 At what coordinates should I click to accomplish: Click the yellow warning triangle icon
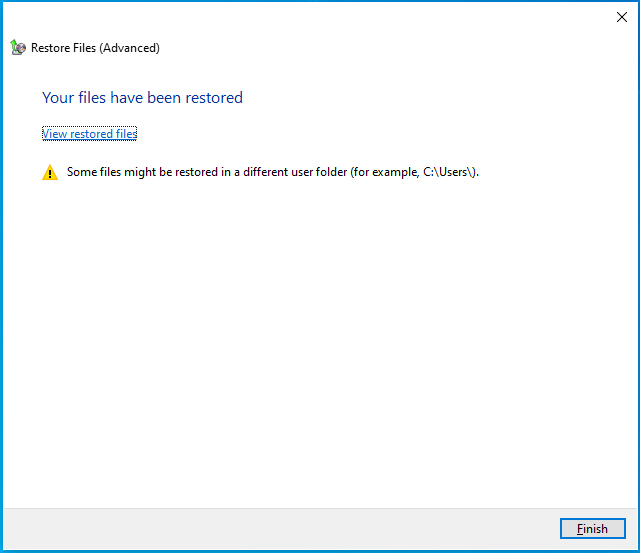click(x=50, y=172)
